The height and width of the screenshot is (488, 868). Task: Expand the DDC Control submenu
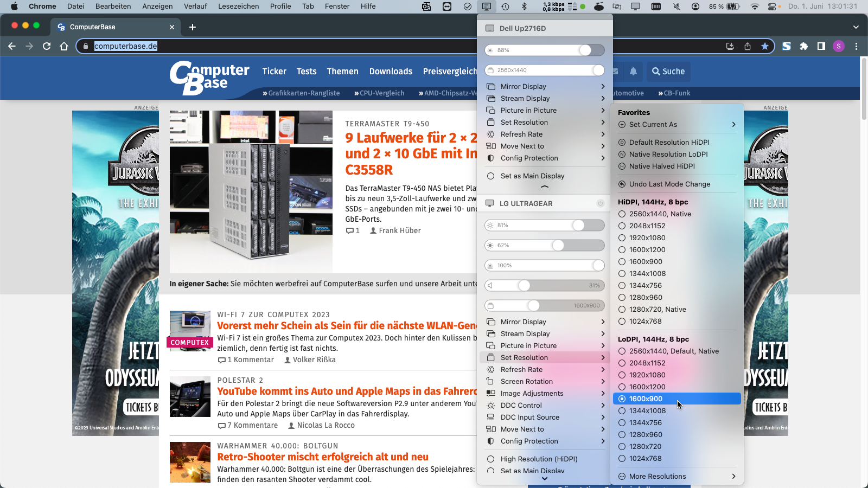pos(545,405)
